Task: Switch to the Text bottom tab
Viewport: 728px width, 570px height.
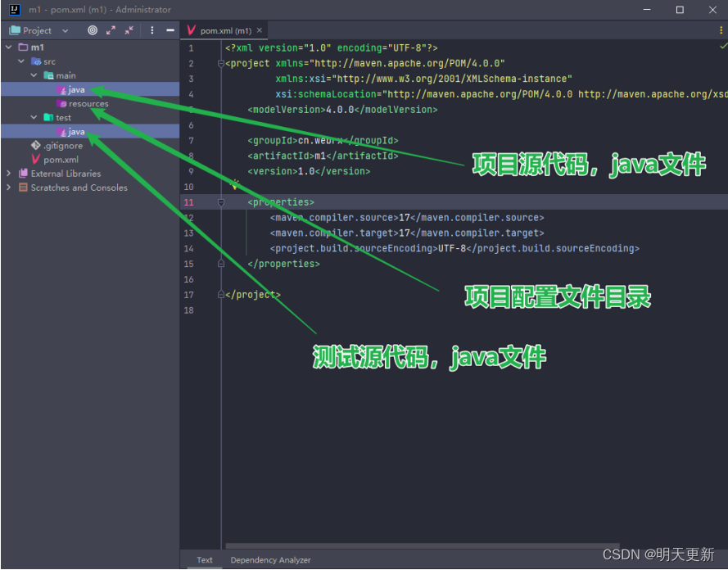Action: click(x=204, y=560)
